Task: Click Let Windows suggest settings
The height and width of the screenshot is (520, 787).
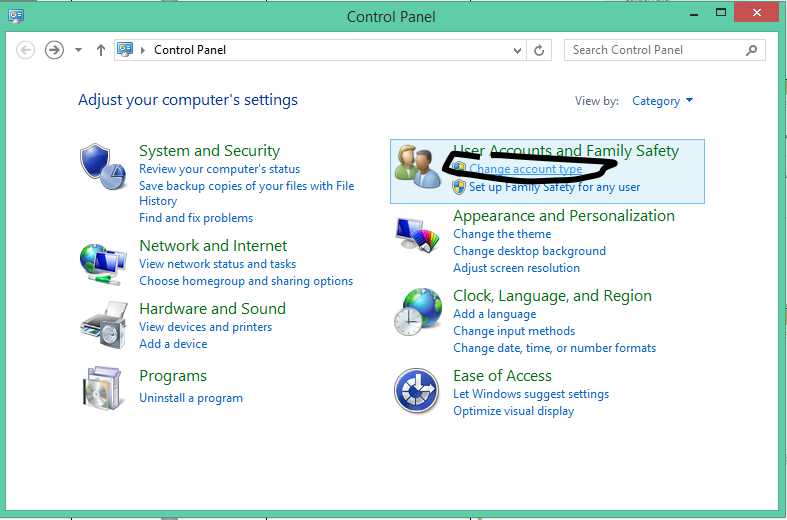Action: point(531,394)
